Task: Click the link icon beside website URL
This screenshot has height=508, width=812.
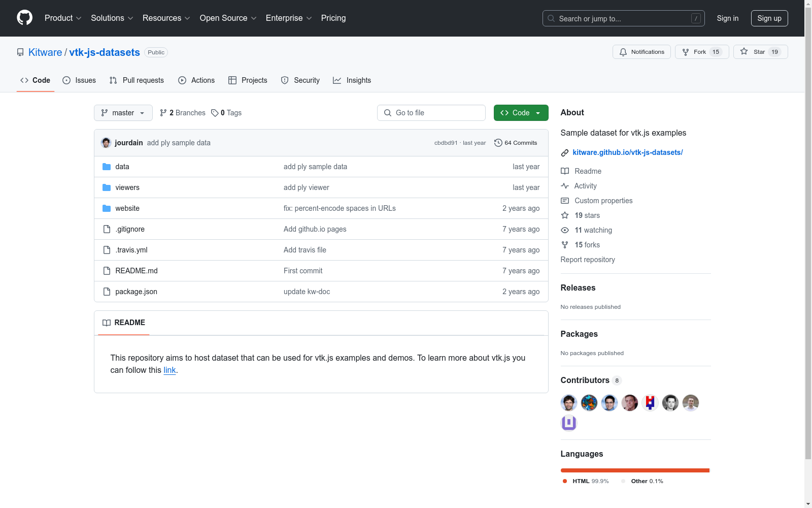Action: (x=565, y=153)
